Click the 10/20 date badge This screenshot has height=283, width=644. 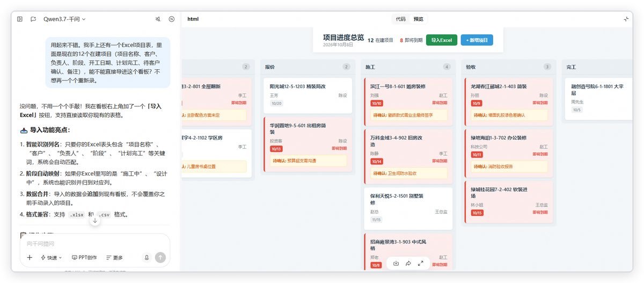tap(276, 103)
